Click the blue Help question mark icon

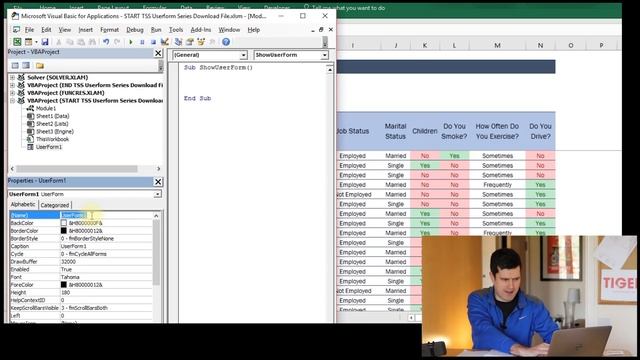[x=226, y=42]
